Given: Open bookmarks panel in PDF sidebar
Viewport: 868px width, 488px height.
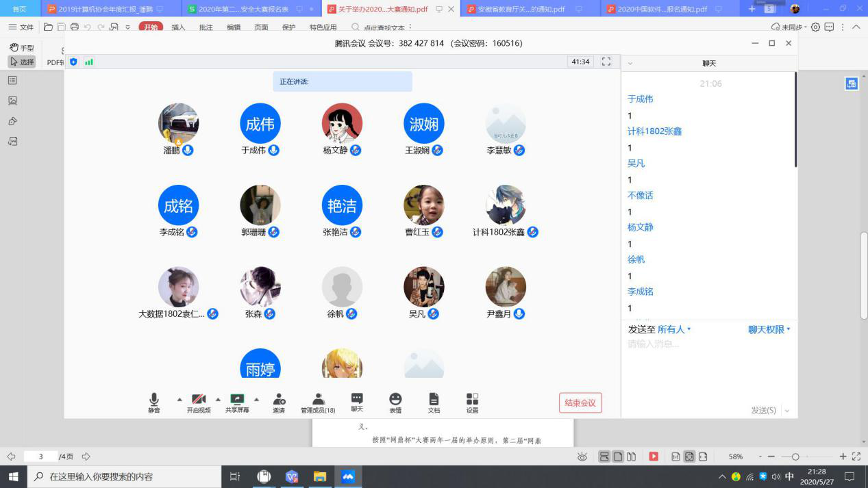Looking at the screenshot, I should point(12,80).
